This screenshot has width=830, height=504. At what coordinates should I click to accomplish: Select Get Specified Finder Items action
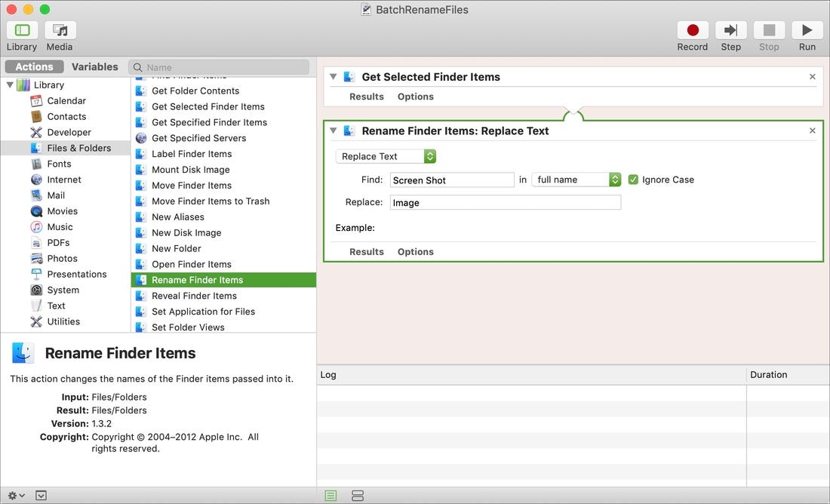point(223,122)
